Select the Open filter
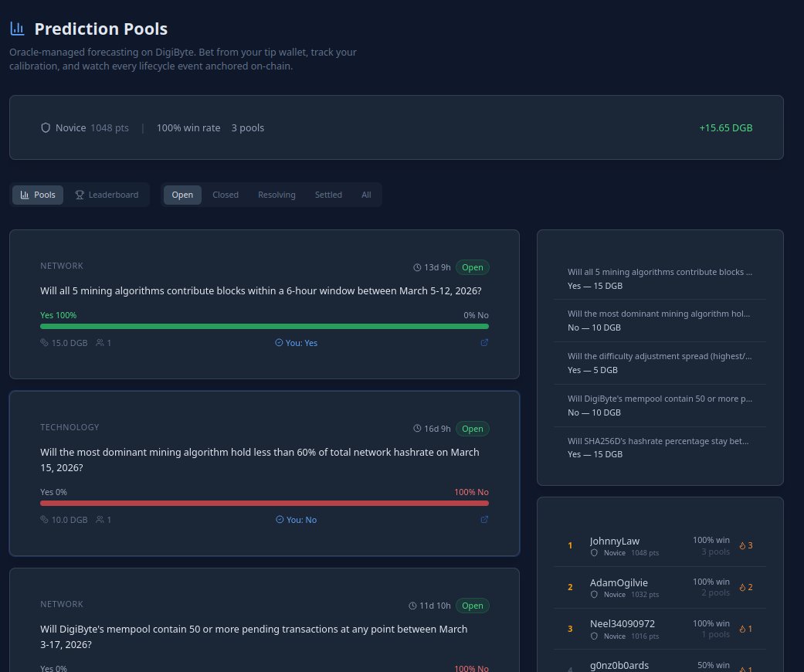The image size is (804, 672). (182, 195)
